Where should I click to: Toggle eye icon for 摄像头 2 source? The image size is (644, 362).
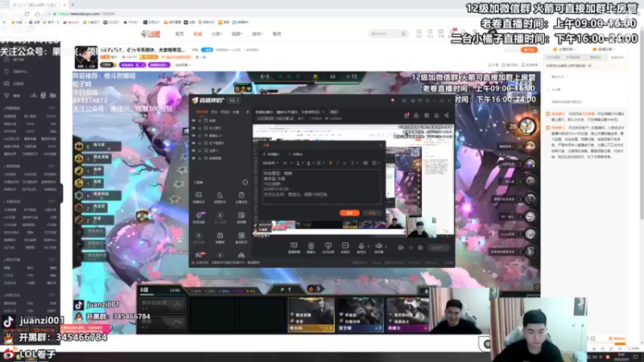(193, 135)
